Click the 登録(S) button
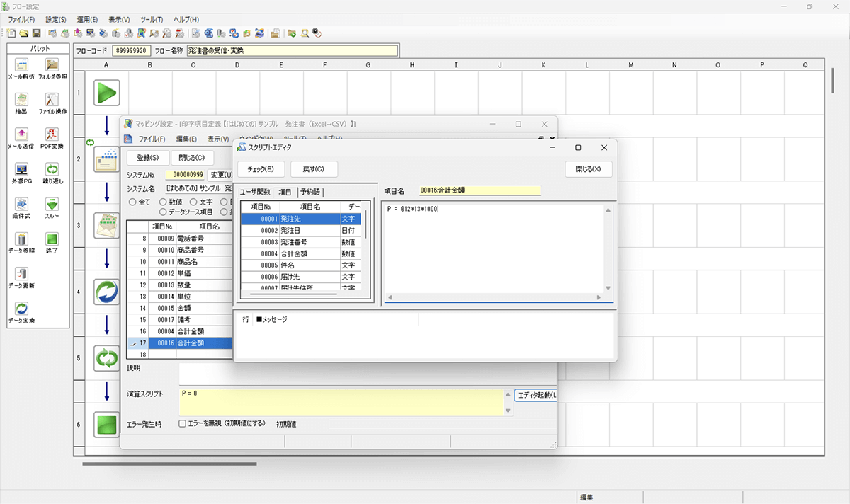This screenshot has height=504, width=850. (147, 158)
